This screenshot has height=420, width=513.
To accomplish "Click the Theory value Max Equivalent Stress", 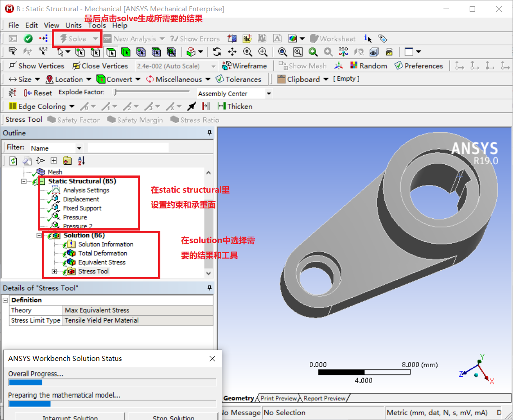I will pos(138,310).
